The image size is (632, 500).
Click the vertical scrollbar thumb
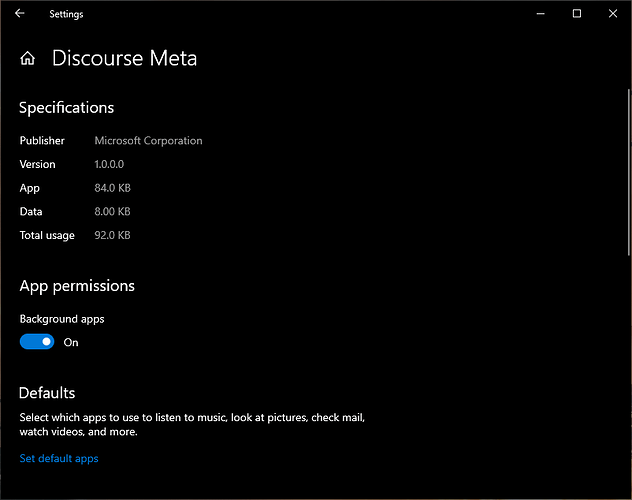click(x=629, y=172)
